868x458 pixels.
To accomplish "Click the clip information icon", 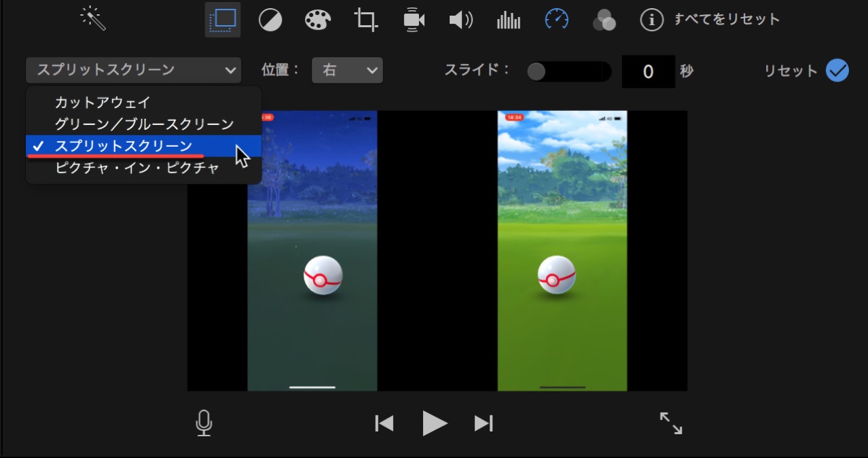I will tap(651, 20).
